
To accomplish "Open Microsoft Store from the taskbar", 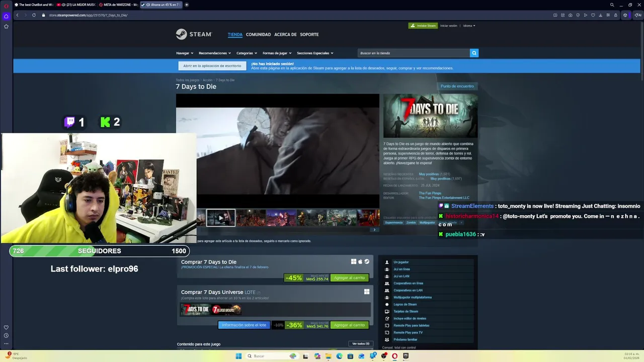I will tap(350, 356).
